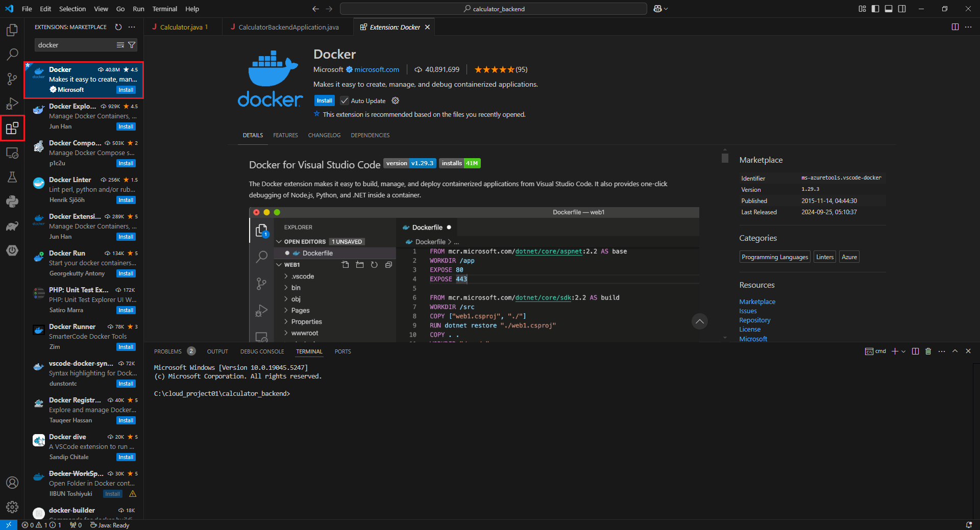Install the Docker Run extension
The image size is (980, 530).
pyautogui.click(x=126, y=273)
